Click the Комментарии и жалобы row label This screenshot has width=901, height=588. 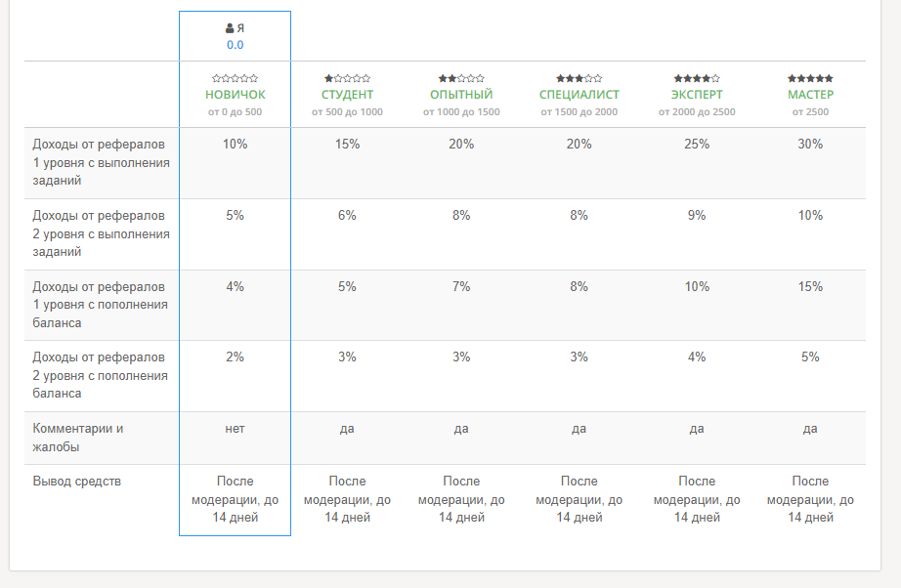pyautogui.click(x=77, y=438)
